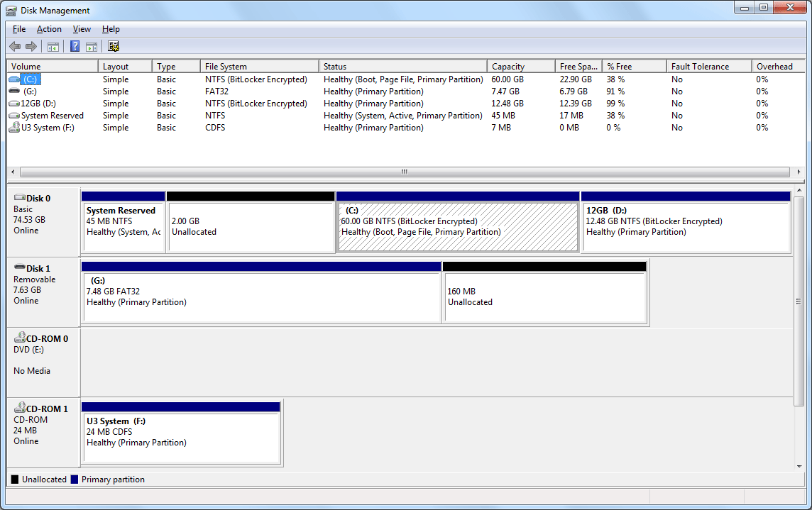Viewport: 812px width, 510px height.
Task: Open the view Settings toolbar icon
Action: (114, 47)
